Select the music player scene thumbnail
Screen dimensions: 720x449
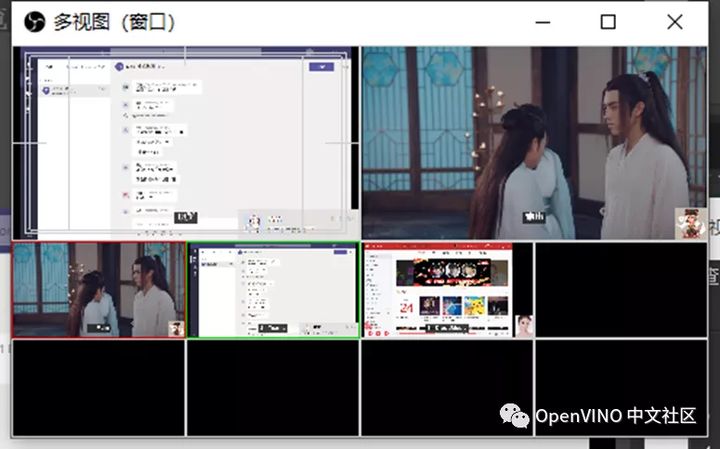pyautogui.click(x=448, y=290)
